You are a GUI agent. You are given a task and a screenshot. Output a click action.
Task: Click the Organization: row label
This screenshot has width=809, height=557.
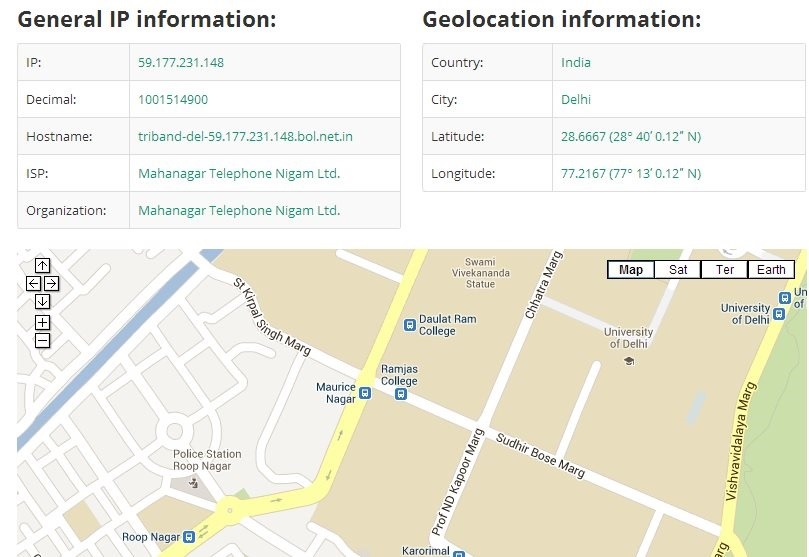point(66,211)
